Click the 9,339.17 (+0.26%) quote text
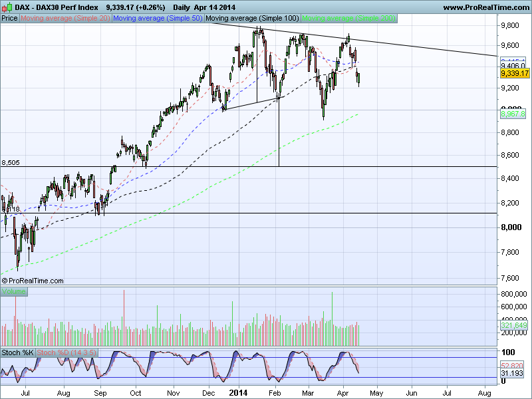532x399 pixels. 136,7
